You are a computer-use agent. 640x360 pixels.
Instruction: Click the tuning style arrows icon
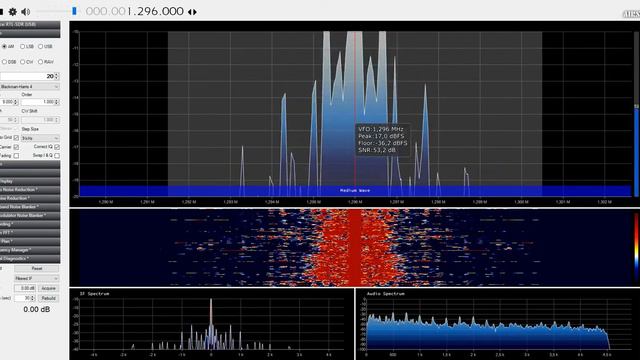click(x=192, y=12)
